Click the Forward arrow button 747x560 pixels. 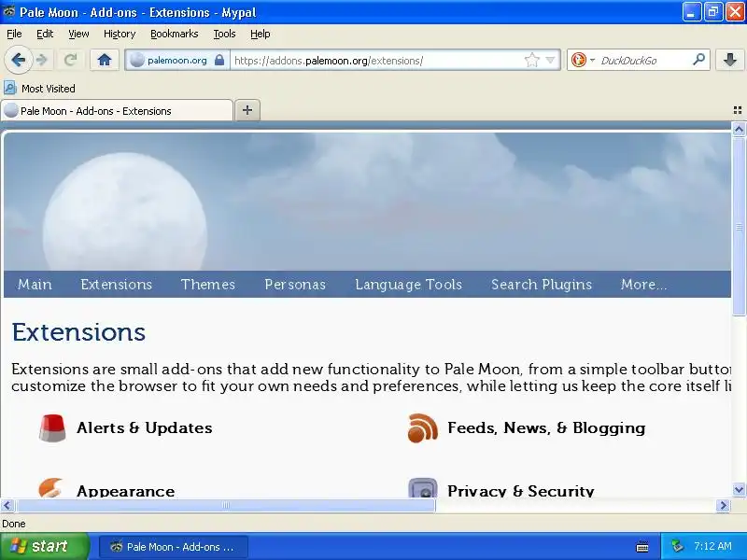click(42, 60)
